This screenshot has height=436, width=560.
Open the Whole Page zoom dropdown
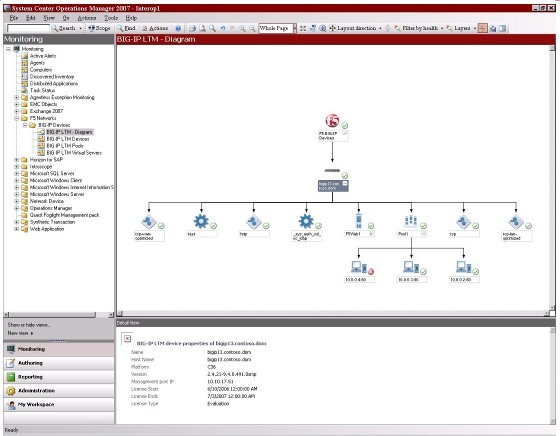coord(295,28)
